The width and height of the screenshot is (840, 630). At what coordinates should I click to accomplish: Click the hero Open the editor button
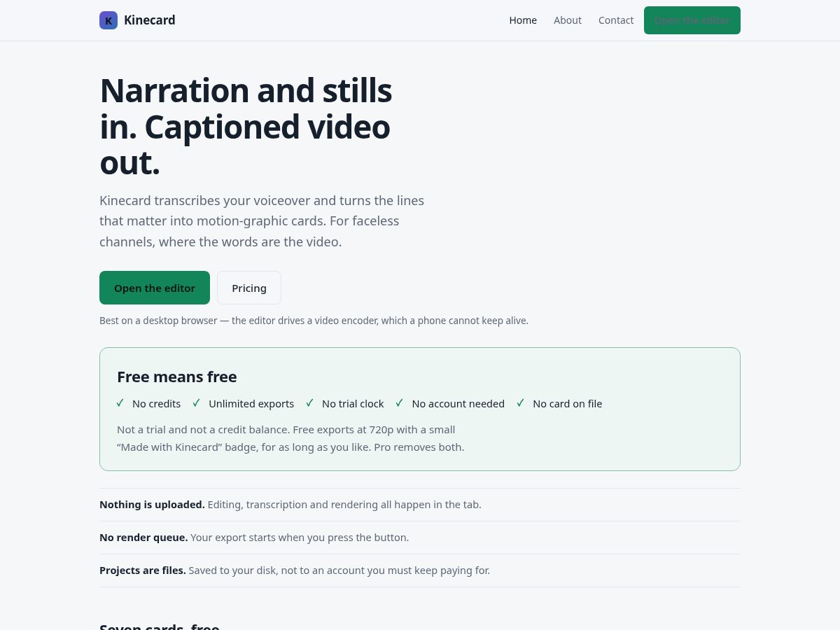(155, 288)
